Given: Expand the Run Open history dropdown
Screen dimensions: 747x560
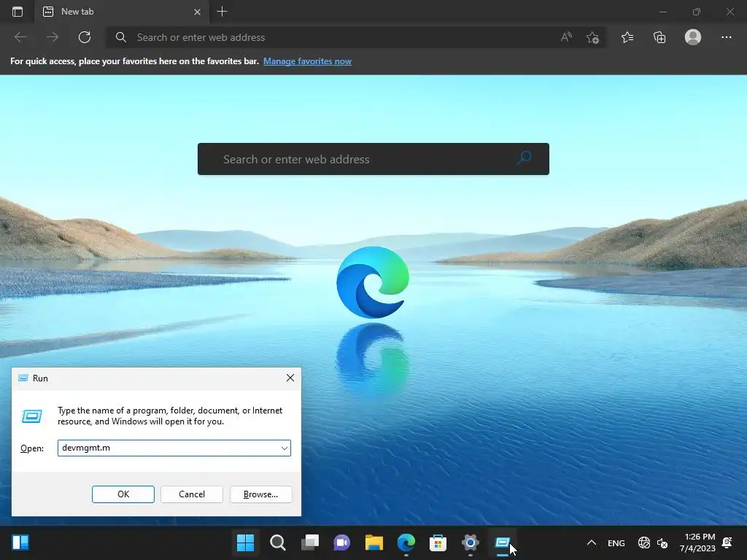Looking at the screenshot, I should 285,448.
